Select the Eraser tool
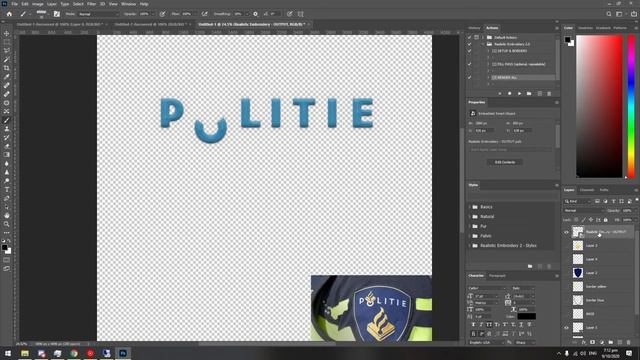The width and height of the screenshot is (640, 360). (7, 146)
